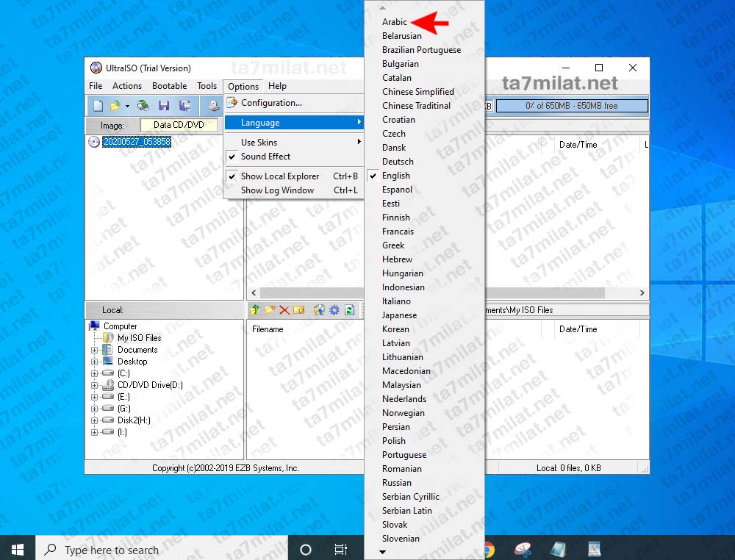
Task: Choose Francais from the language list
Action: point(424,231)
